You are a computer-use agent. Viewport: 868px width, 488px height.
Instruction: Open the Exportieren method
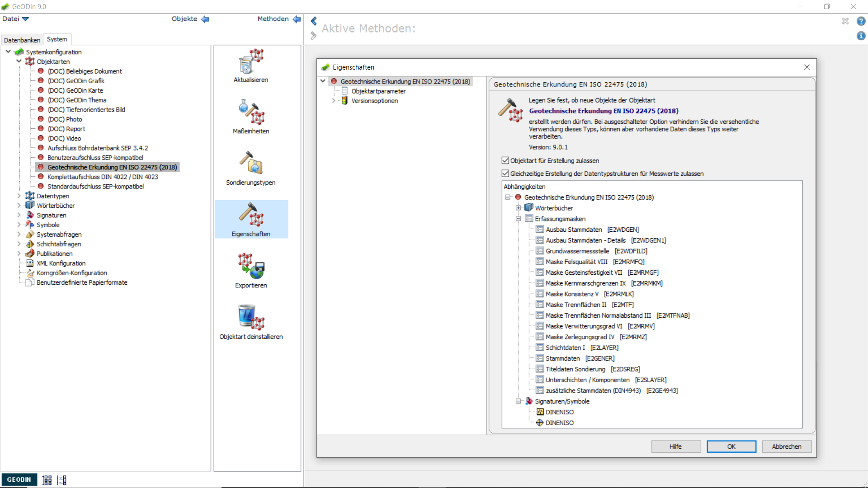[x=251, y=271]
